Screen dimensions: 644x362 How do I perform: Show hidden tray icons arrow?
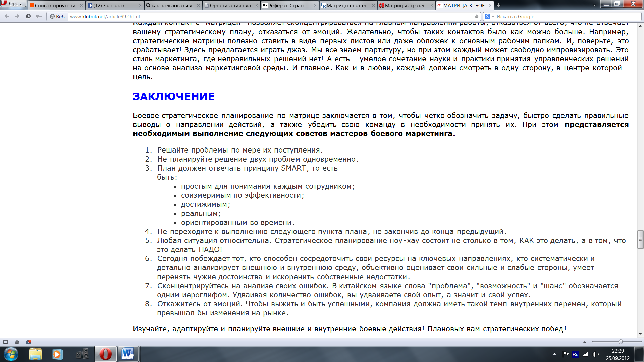tap(554, 354)
